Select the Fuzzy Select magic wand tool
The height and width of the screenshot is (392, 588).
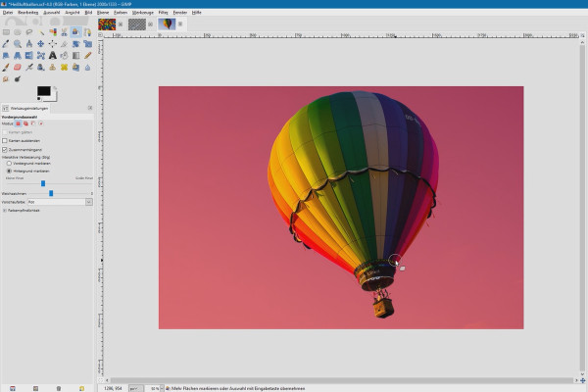coord(41,32)
